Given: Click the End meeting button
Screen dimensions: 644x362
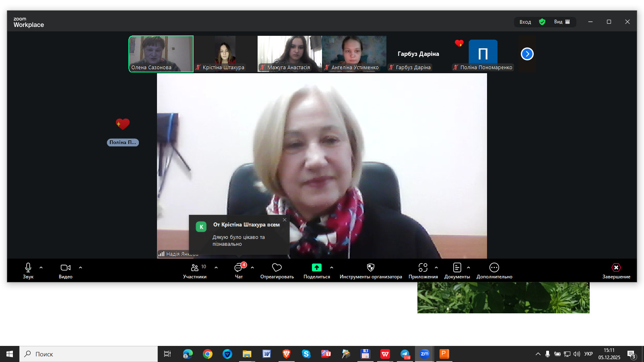Looking at the screenshot, I should pos(616,271).
